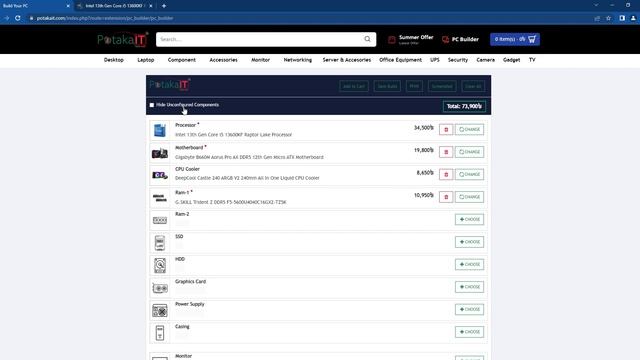Image resolution: width=640 pixels, height=360 pixels.
Task: Bookmark this page with star icon
Action: (608, 18)
